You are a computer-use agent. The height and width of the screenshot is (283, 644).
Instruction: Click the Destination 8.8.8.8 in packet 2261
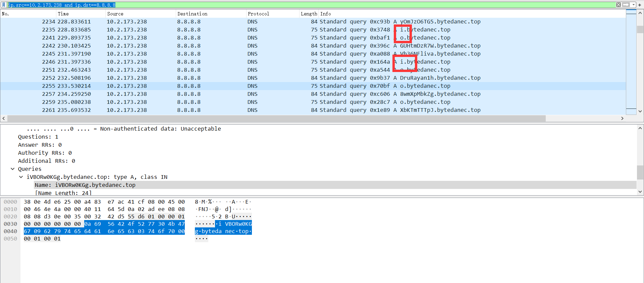189,110
